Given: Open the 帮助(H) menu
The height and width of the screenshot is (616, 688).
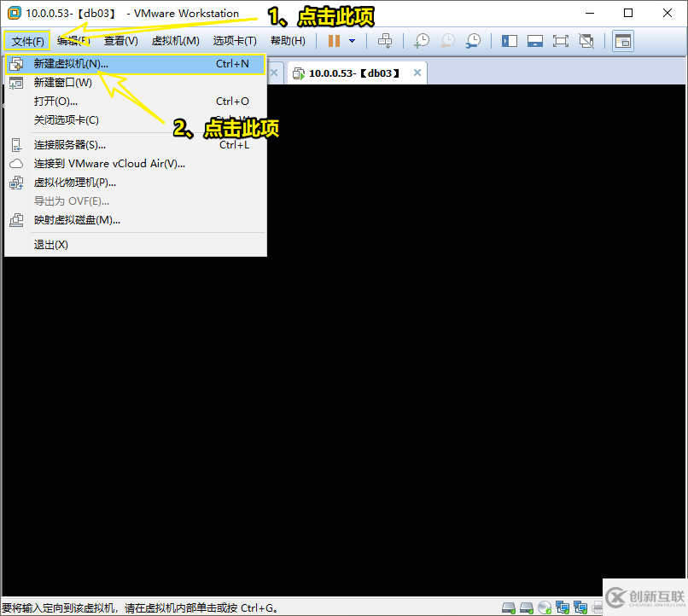Looking at the screenshot, I should click(x=288, y=41).
